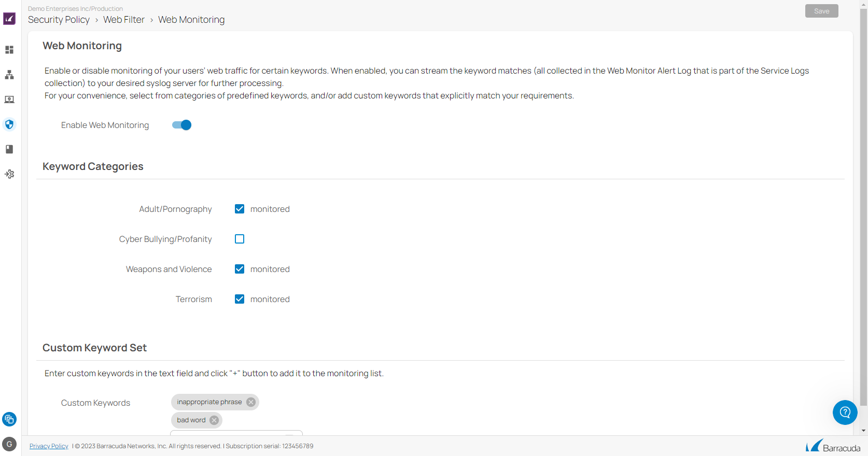Remove the 'inappropriate phrase' keyword chip
The image size is (868, 456).
251,402
